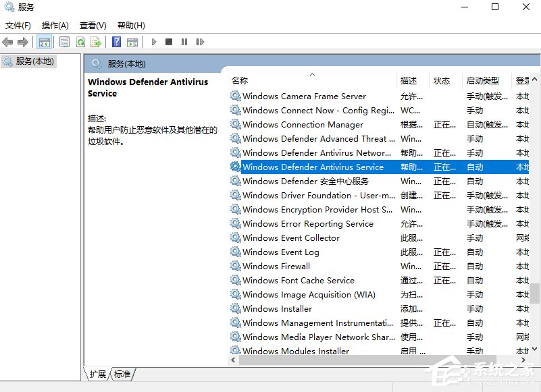Navigate back using the left arrow icon
This screenshot has width=541, height=392.
coord(7,41)
